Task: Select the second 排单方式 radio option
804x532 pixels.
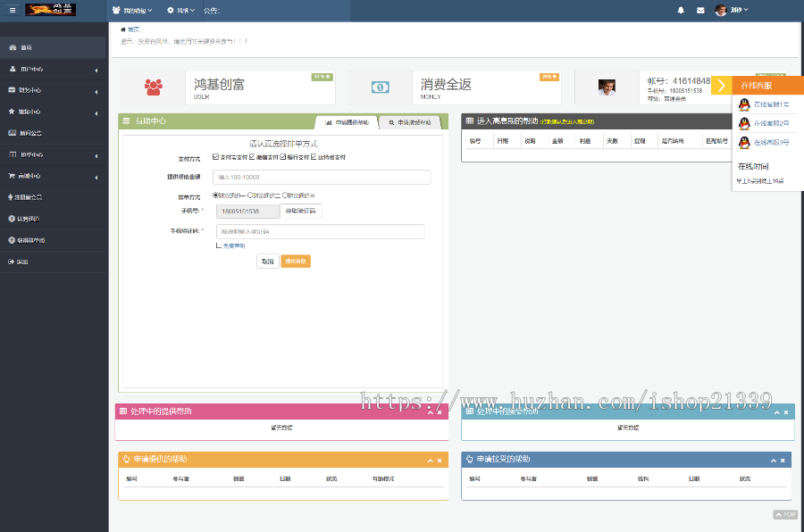Action: (250, 195)
